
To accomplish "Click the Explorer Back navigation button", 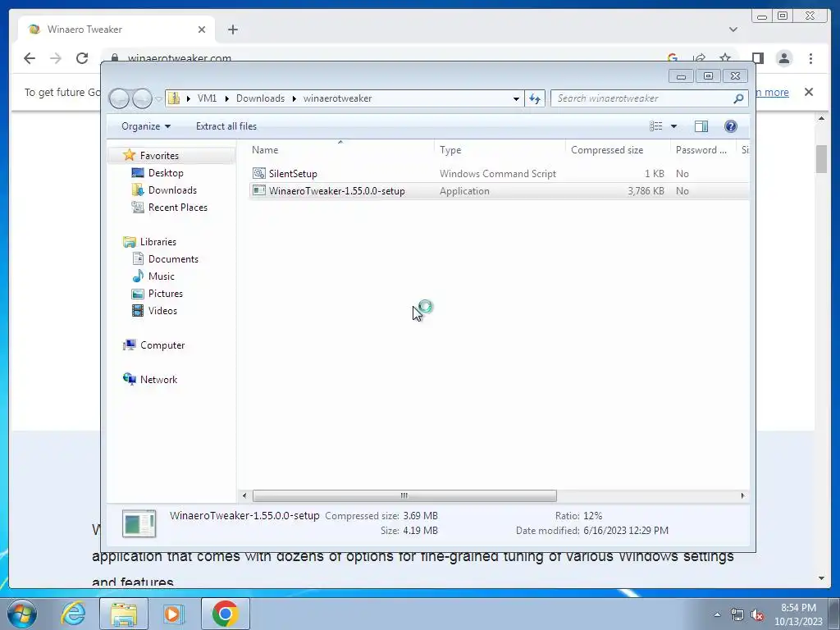I will 119,98.
